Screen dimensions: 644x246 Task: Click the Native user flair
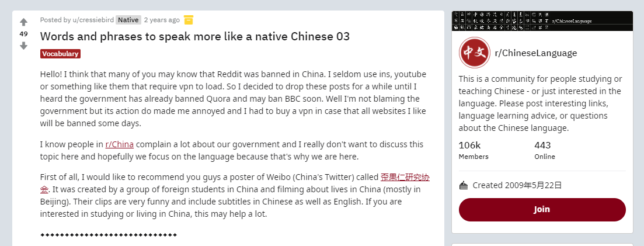click(128, 20)
